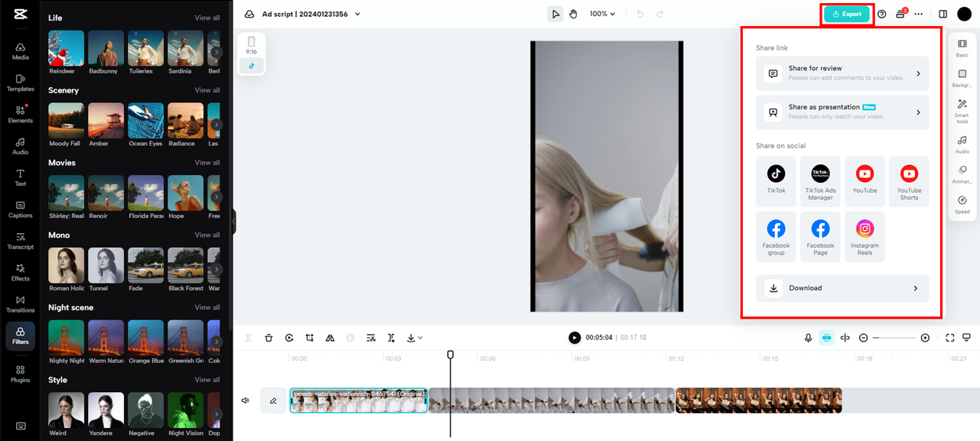This screenshot has width=980, height=441.
Task: View all Mono filters
Action: point(207,235)
